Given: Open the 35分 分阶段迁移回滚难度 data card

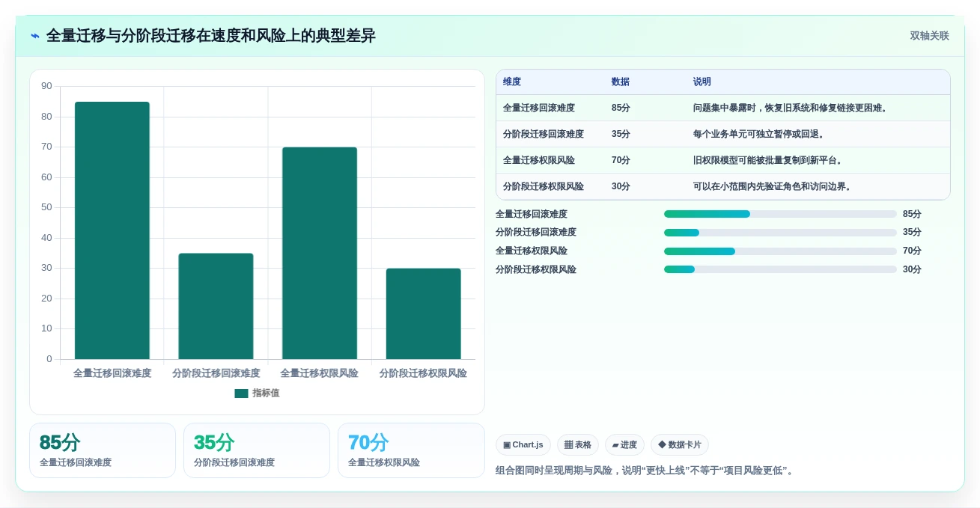Looking at the screenshot, I should (x=257, y=450).
